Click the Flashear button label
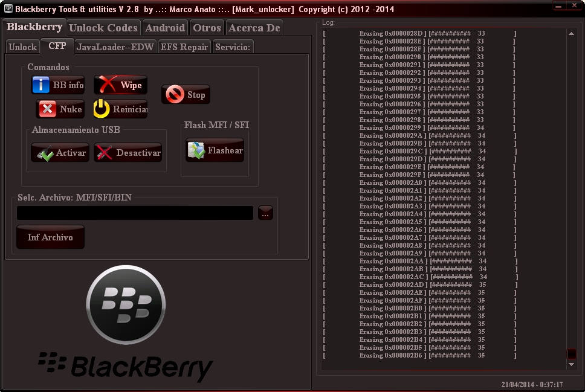Image resolution: width=585 pixels, height=392 pixels. tap(225, 150)
